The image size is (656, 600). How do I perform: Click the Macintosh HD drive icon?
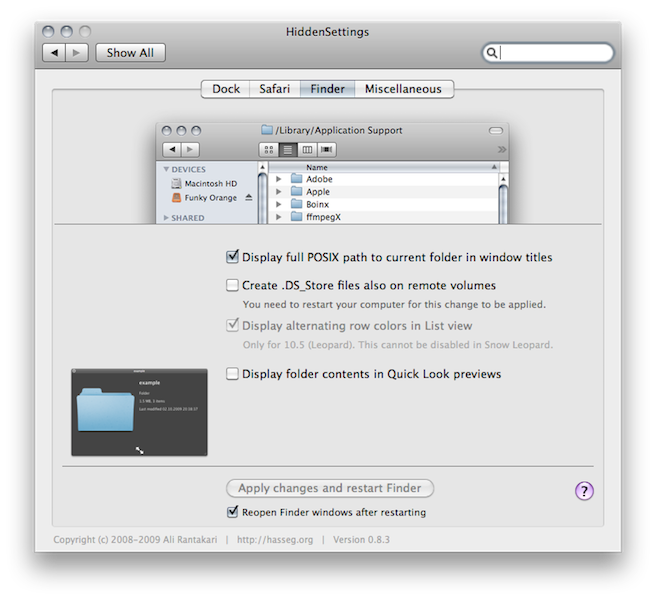pyautogui.click(x=175, y=184)
